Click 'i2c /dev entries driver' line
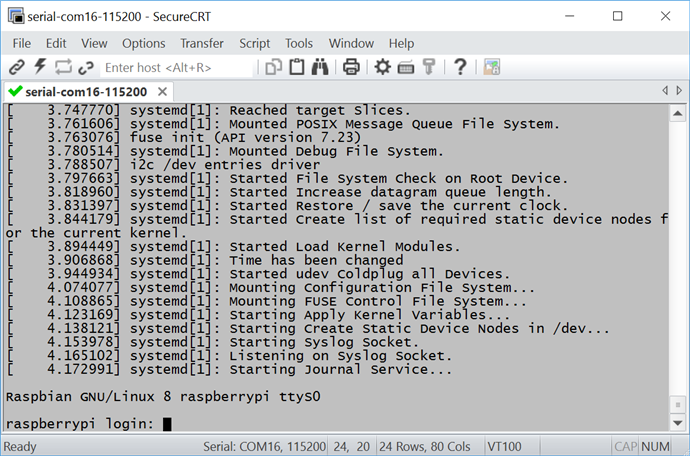Viewport: 690px width, 456px height. coord(164,165)
